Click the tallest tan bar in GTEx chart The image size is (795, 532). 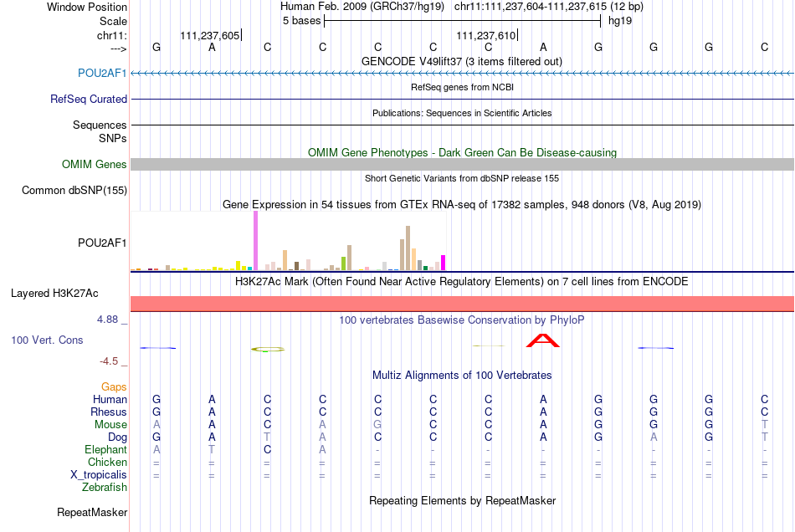[408, 248]
